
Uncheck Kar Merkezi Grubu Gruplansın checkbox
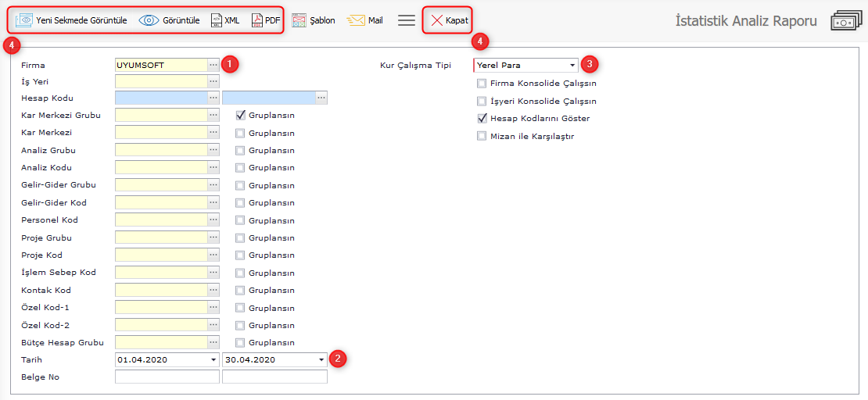241,115
